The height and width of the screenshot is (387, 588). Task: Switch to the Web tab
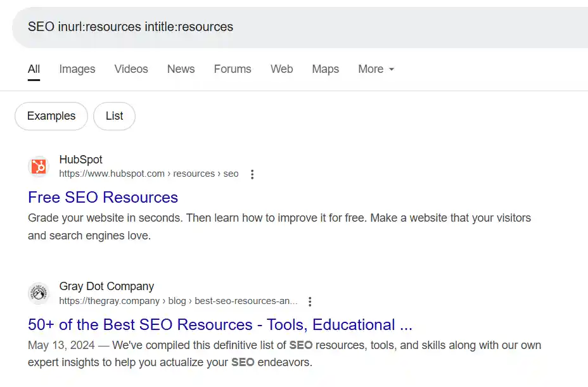(x=281, y=69)
